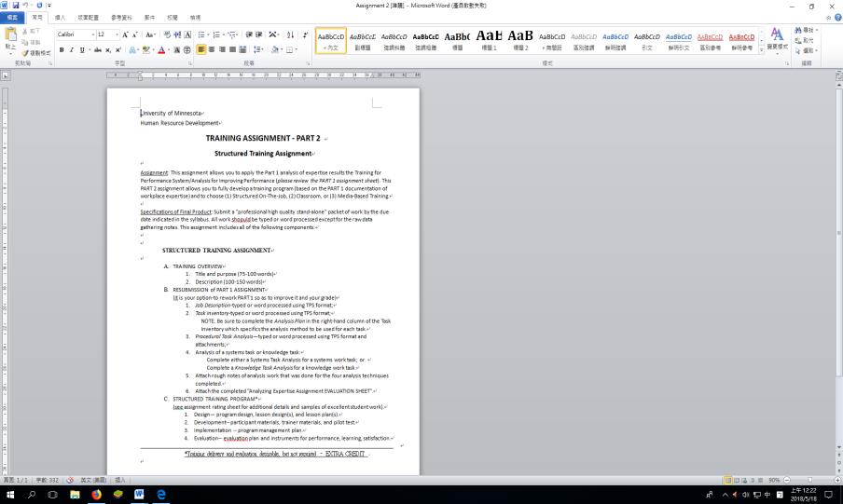Open the Bullets dropdown arrow
Viewport: 843px width, 504px height.
point(208,34)
